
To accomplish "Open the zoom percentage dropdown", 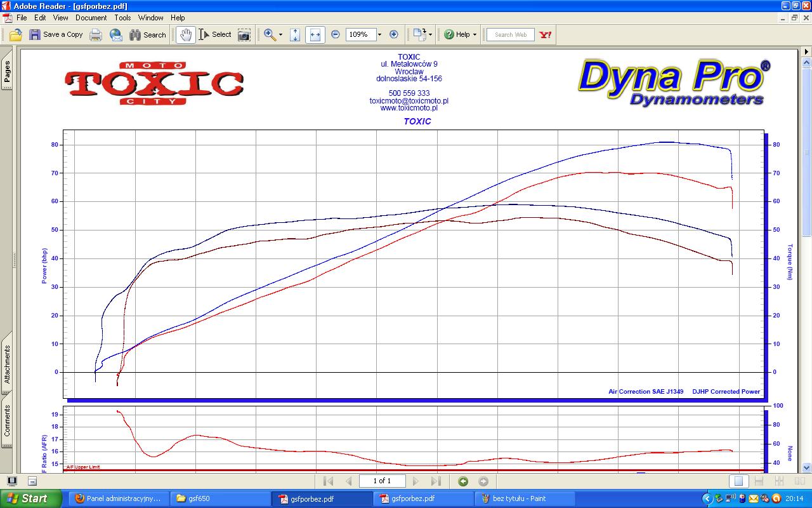I will point(379,35).
